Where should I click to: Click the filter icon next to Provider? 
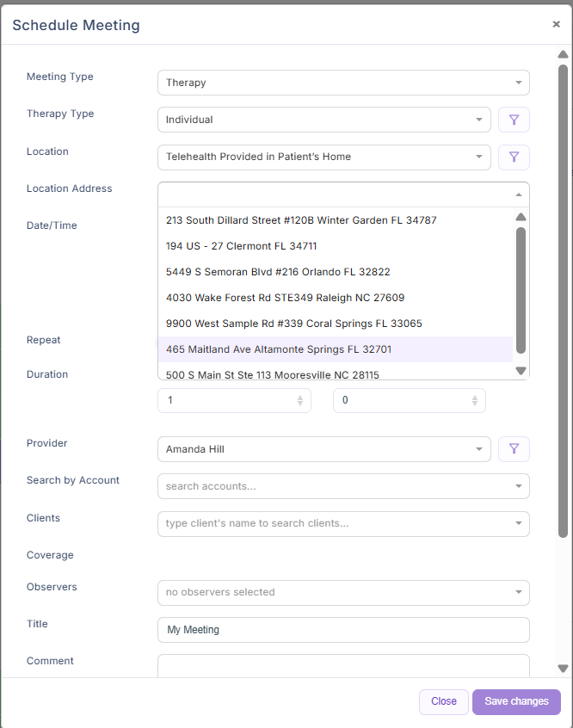point(514,448)
